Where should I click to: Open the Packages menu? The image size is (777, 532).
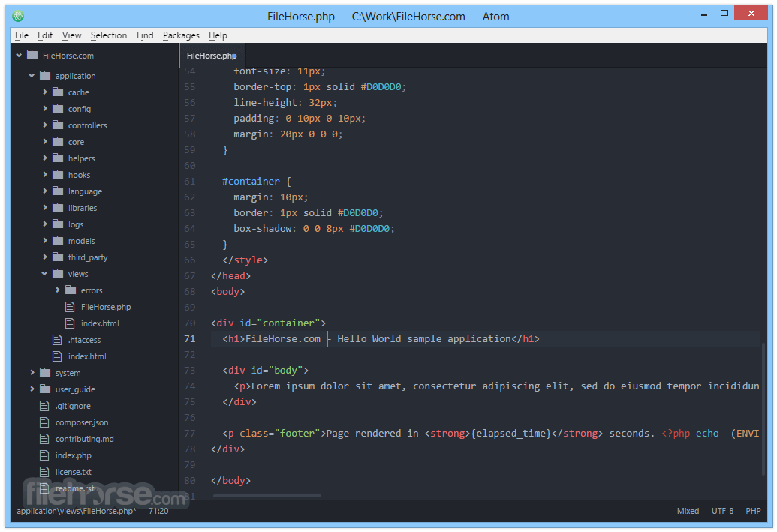[x=181, y=35]
